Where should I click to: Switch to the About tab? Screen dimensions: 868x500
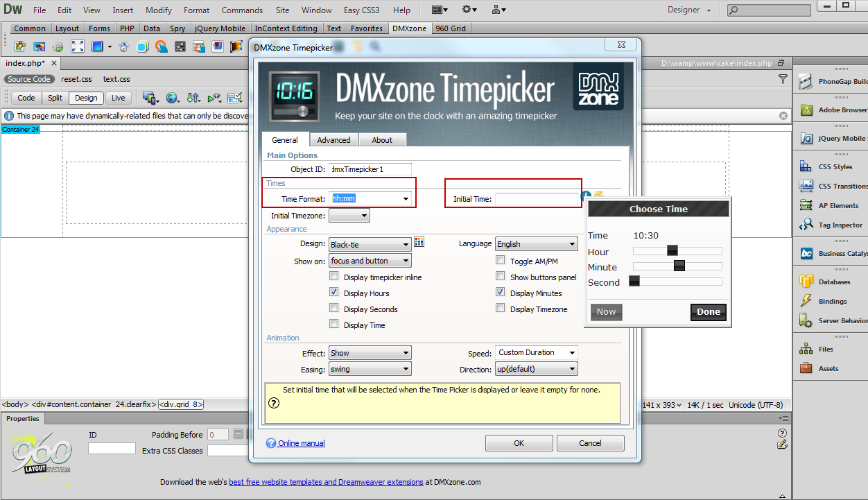382,140
